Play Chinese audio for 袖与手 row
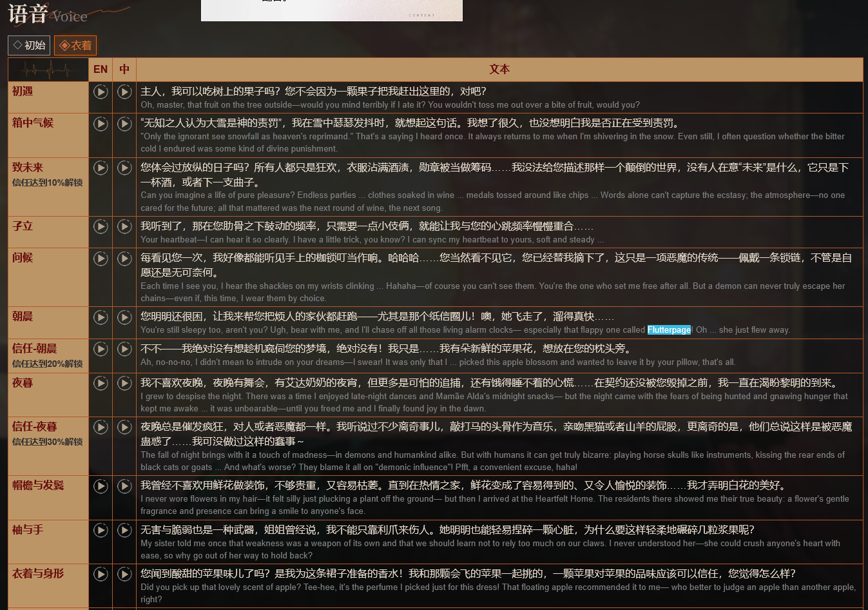Viewport: 868px width, 610px height. click(124, 530)
